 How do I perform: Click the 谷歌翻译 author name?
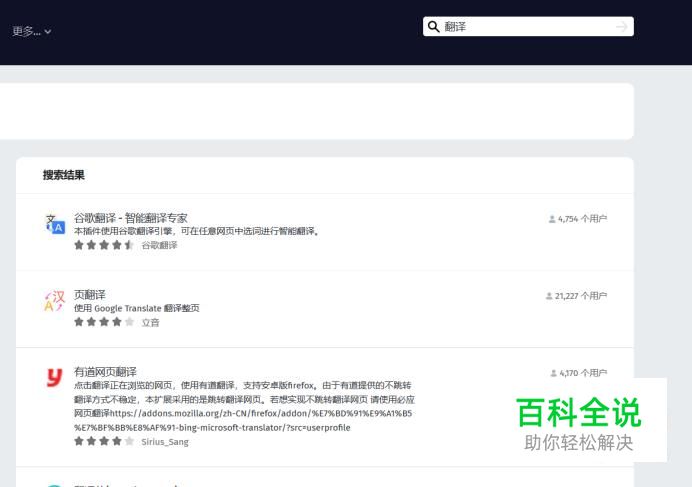159,245
